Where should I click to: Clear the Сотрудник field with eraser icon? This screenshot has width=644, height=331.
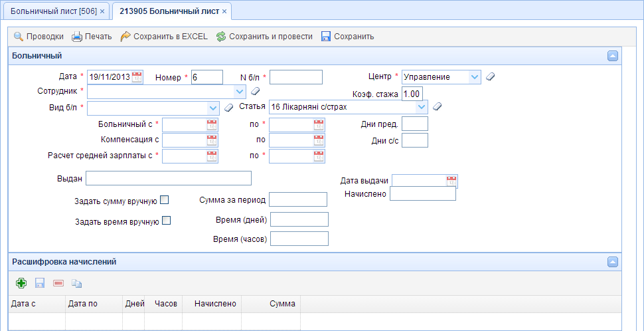click(x=255, y=91)
